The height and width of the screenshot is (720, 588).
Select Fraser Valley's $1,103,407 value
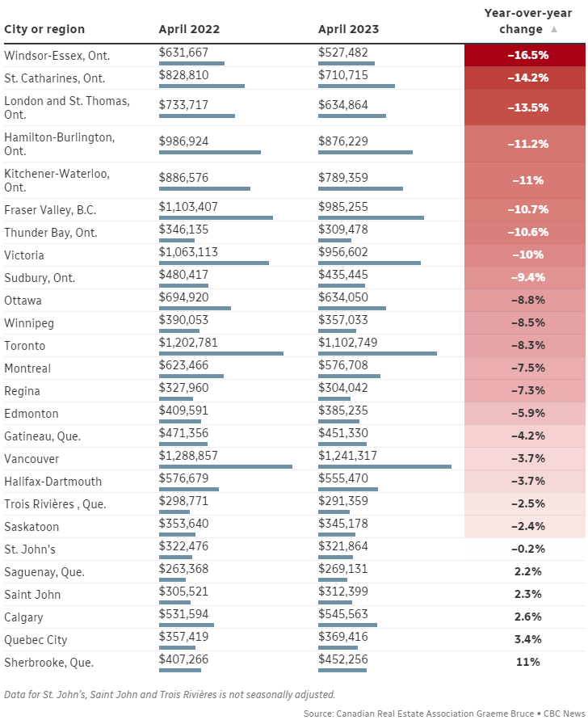click(x=188, y=207)
